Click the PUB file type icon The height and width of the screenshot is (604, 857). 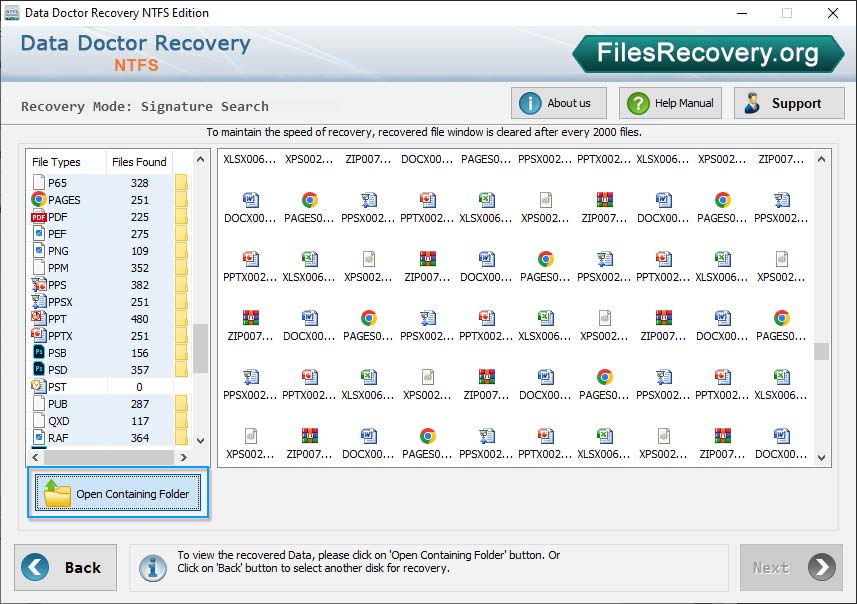click(x=39, y=403)
